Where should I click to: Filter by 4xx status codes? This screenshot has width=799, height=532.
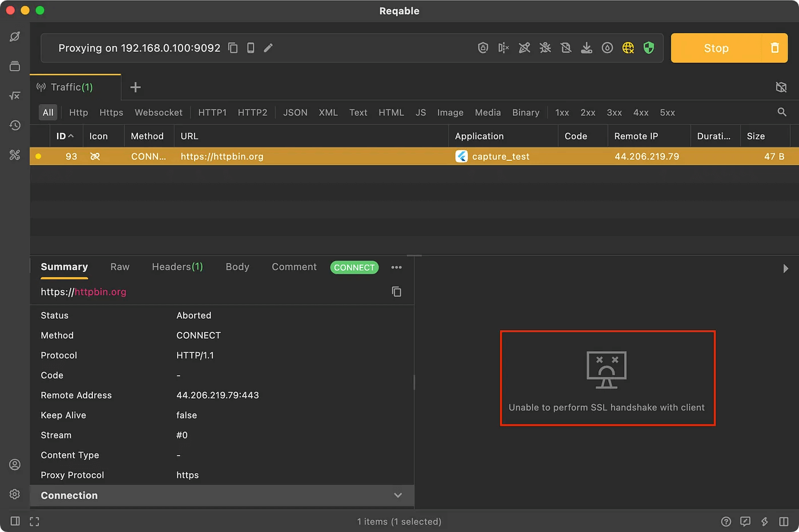coord(641,113)
